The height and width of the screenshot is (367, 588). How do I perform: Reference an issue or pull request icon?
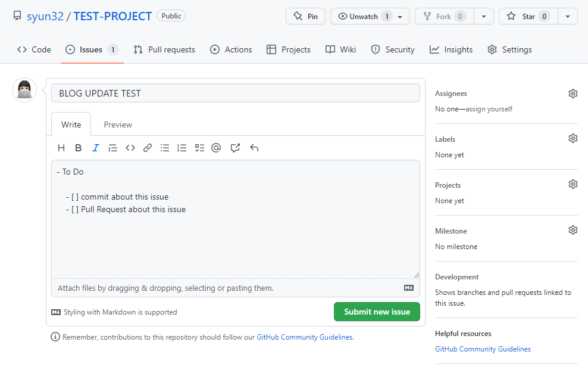point(235,148)
